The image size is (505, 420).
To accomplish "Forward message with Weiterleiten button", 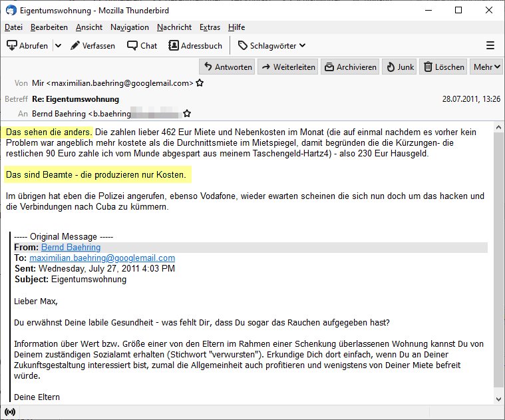I will [287, 67].
